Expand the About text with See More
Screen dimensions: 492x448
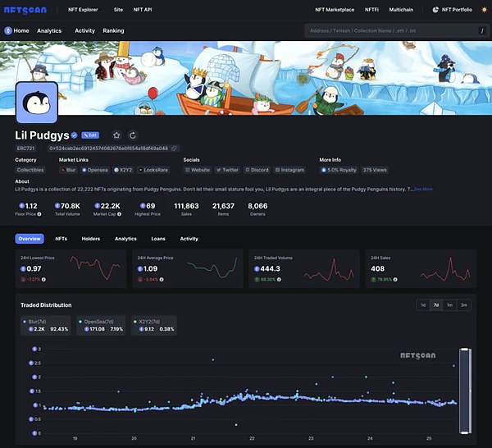(423, 189)
